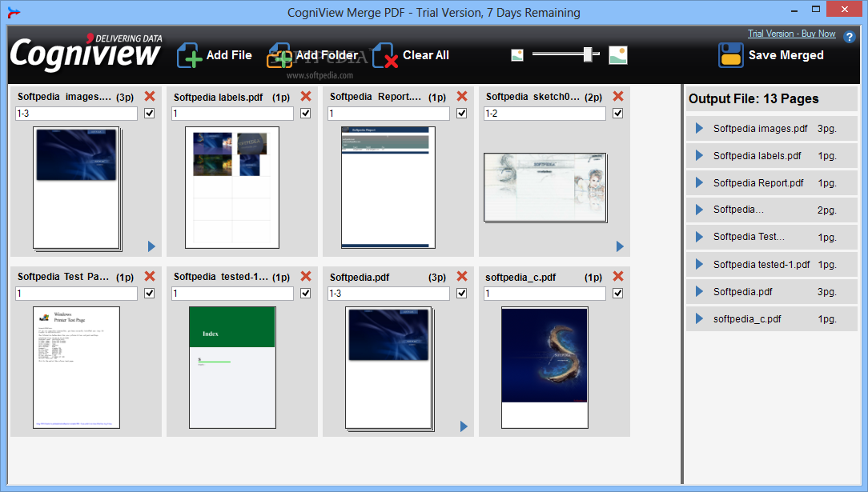The image size is (868, 492).
Task: Select Softpedia tested-1 Index thumbnail
Action: (x=232, y=368)
